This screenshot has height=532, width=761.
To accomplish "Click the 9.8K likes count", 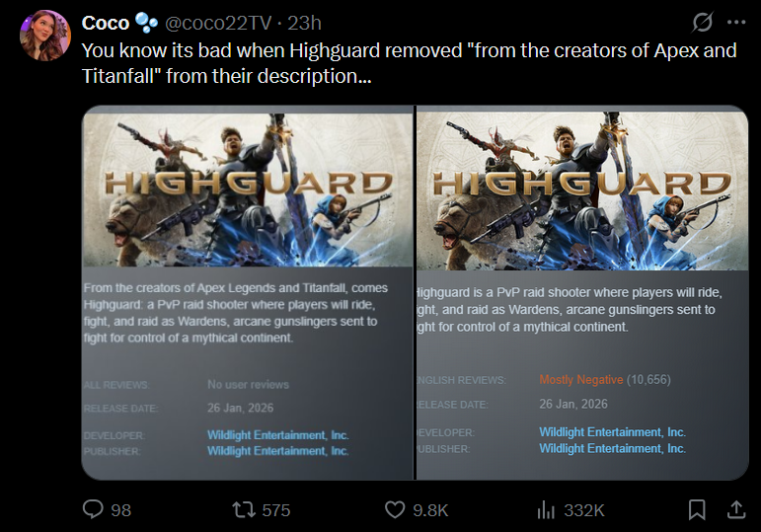I will [430, 510].
